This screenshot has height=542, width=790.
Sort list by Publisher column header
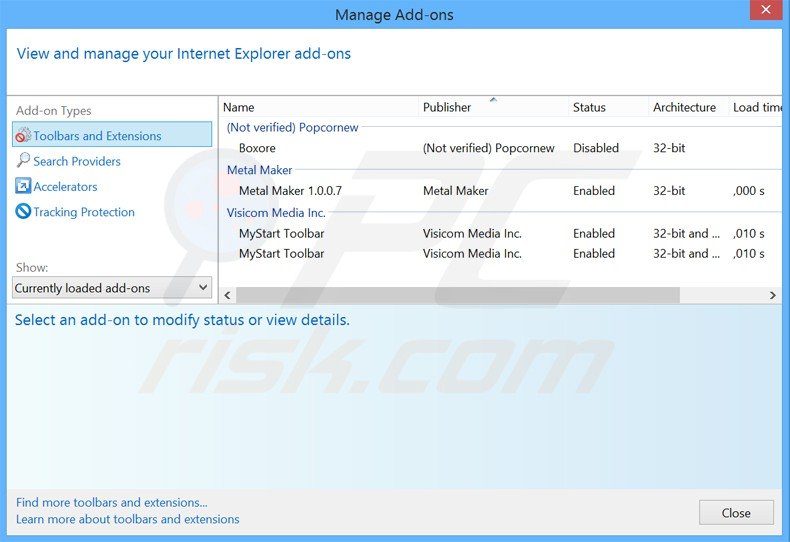pos(447,107)
